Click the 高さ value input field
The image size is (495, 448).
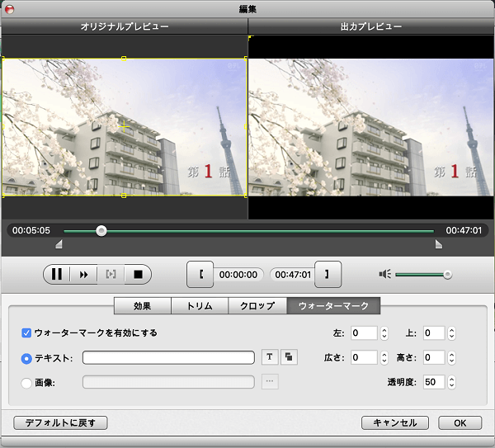point(434,357)
